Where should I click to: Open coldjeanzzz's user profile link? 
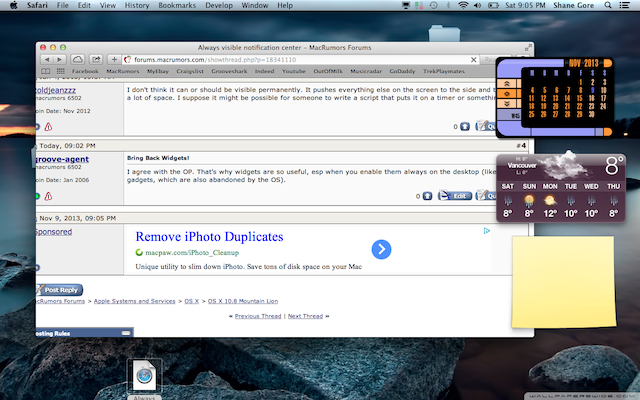coord(56,90)
